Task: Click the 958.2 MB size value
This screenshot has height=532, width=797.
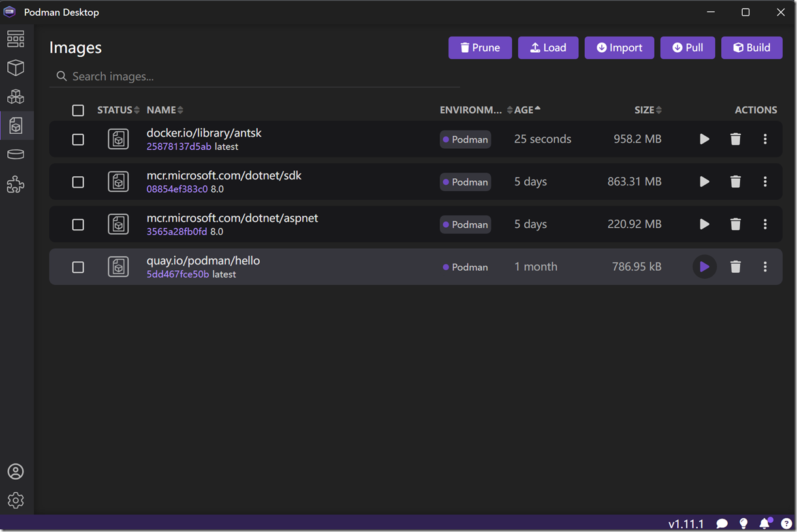Action: tap(638, 139)
